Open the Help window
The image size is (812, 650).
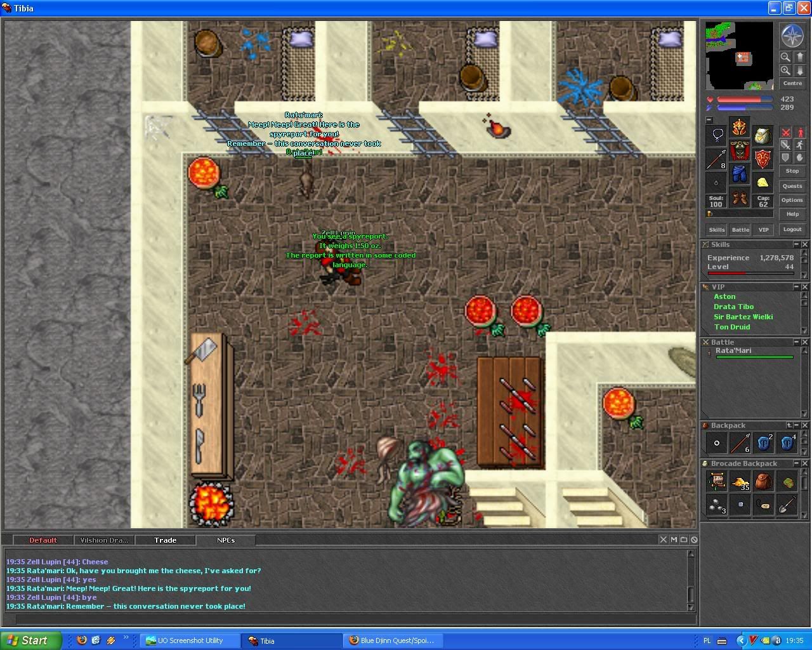pos(792,214)
